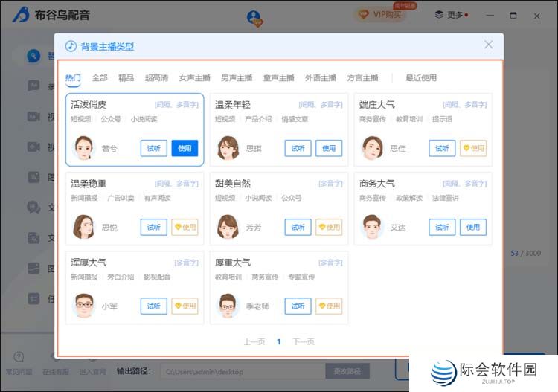Open the 女声主播 tab
This screenshot has height=392, width=558.
pos(194,78)
